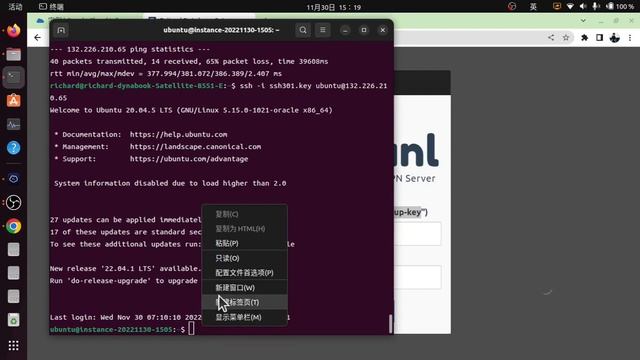Open the 英 input method indicator

[x=533, y=6]
